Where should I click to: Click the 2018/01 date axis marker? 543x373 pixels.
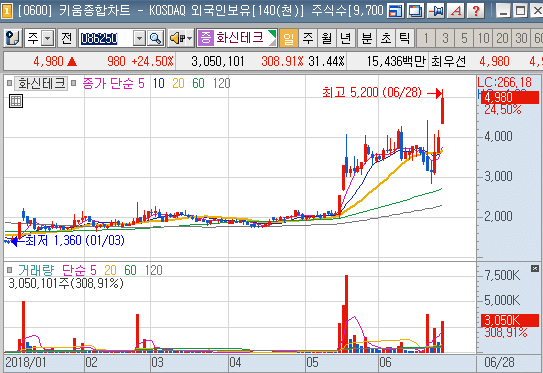(x=26, y=362)
